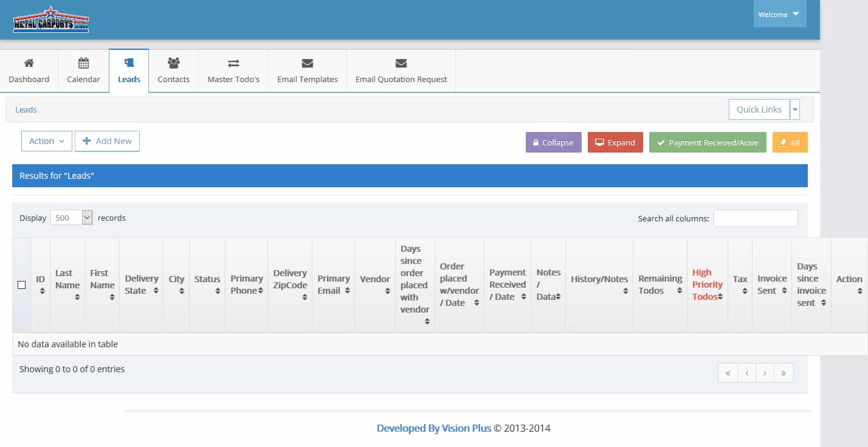Switch to the Contacts tab
Viewport: 868px width, 447px height.
(173, 71)
